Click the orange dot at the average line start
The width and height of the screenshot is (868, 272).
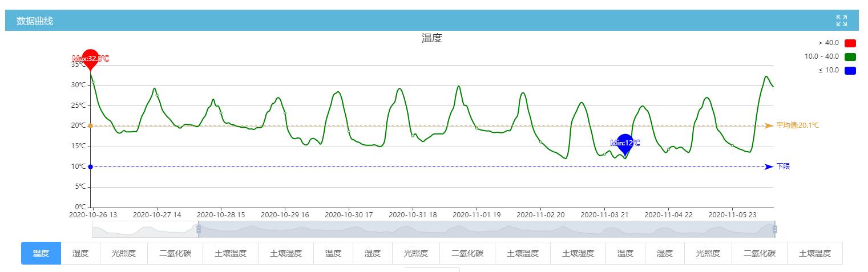[90, 125]
